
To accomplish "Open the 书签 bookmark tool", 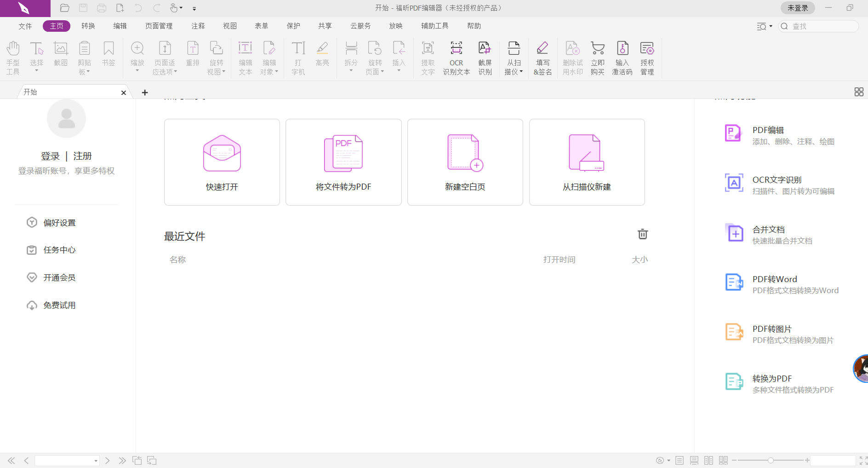I will [x=108, y=54].
